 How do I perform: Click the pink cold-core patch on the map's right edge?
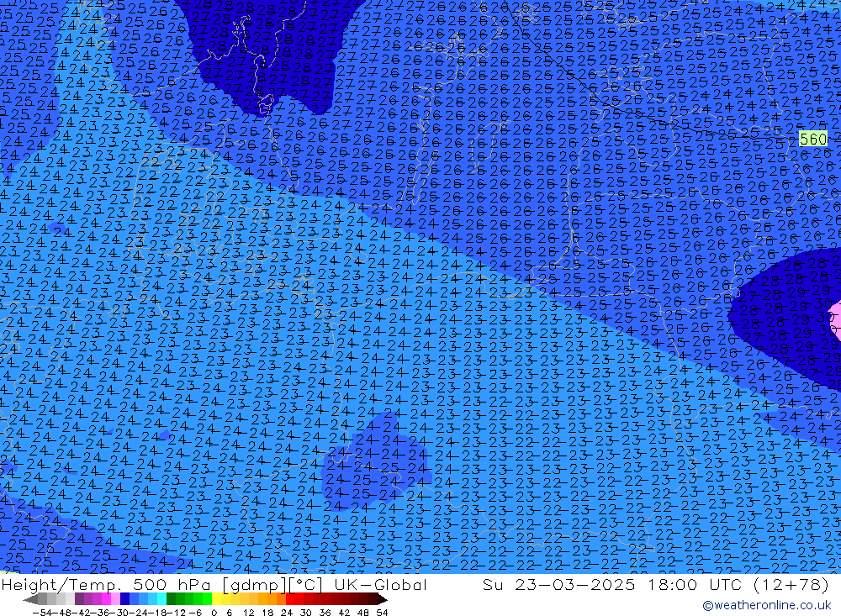pyautogui.click(x=836, y=320)
